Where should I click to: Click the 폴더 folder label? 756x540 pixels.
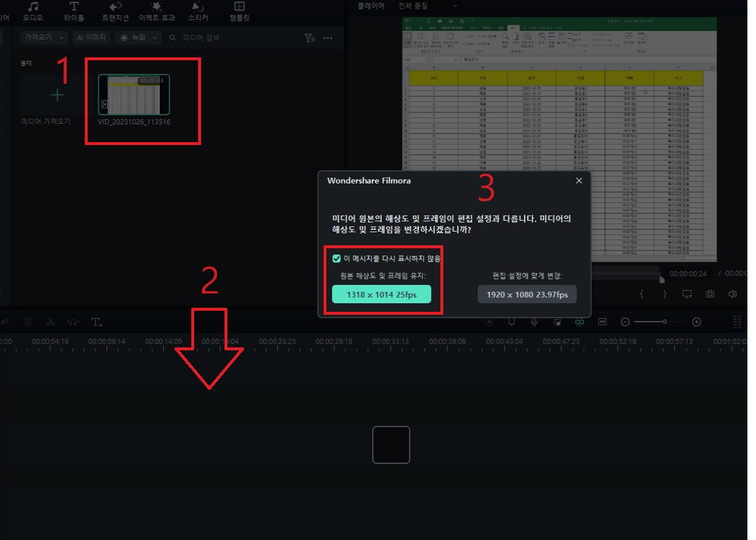(26, 64)
